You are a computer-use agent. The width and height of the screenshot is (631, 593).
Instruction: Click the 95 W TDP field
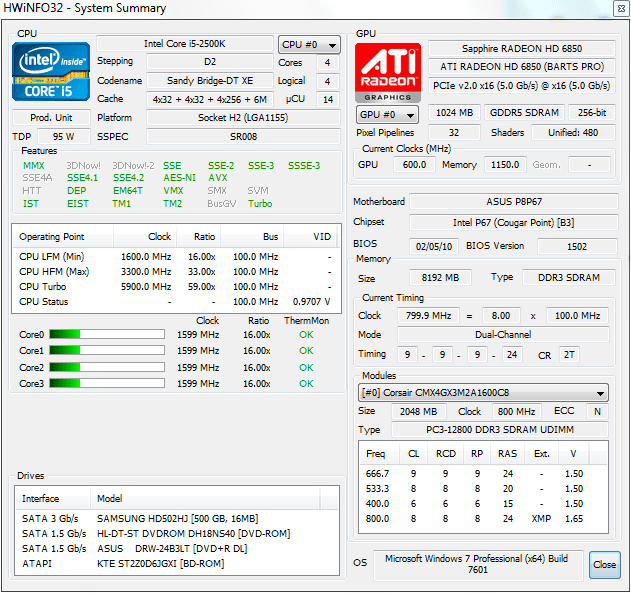[x=63, y=136]
